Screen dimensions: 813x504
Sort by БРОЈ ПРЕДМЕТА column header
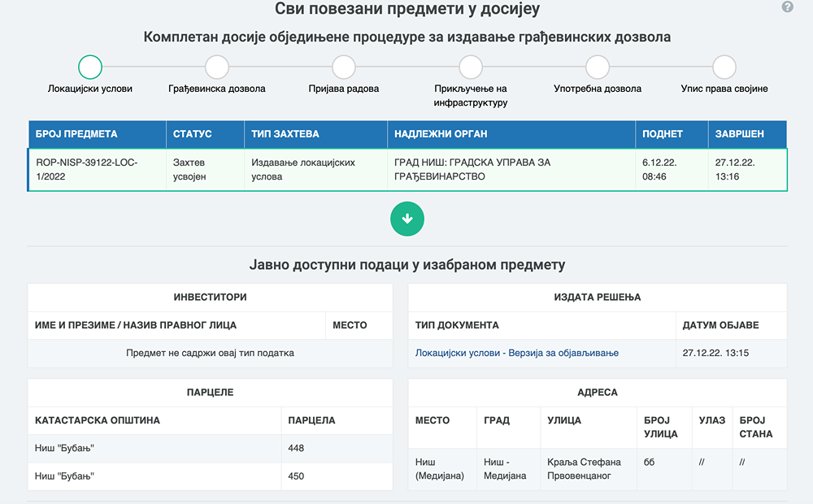pyautogui.click(x=77, y=134)
